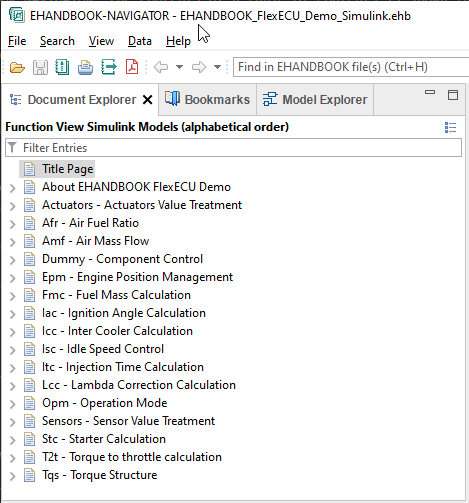
Task: Expand Amf - Air Mass Flow node
Action: click(13, 242)
